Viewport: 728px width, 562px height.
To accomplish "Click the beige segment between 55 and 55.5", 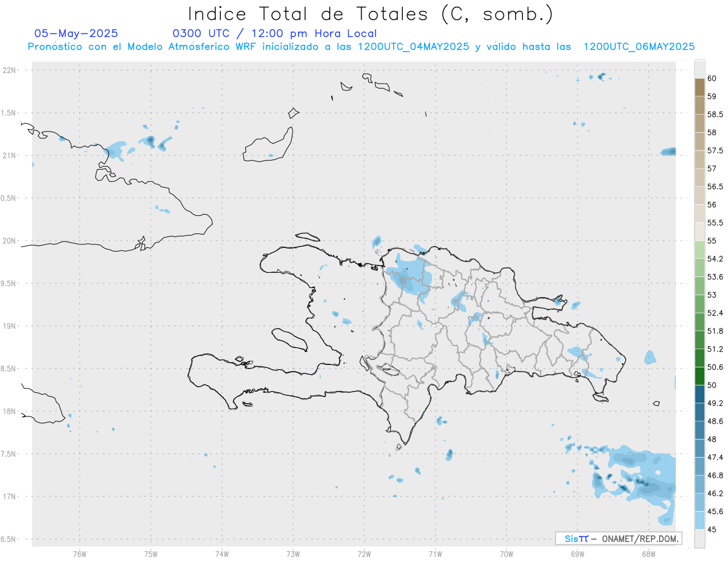I will [x=699, y=232].
